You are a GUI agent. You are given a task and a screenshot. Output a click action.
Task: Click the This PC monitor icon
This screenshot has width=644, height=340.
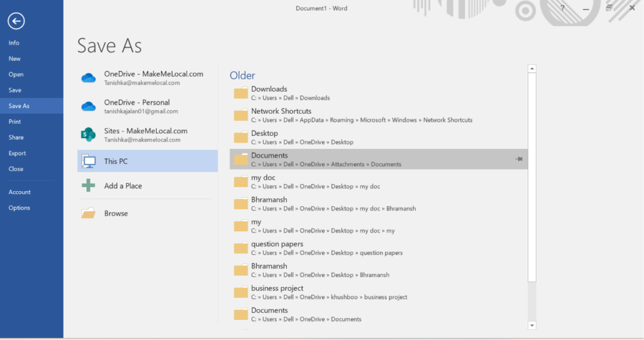pos(88,161)
